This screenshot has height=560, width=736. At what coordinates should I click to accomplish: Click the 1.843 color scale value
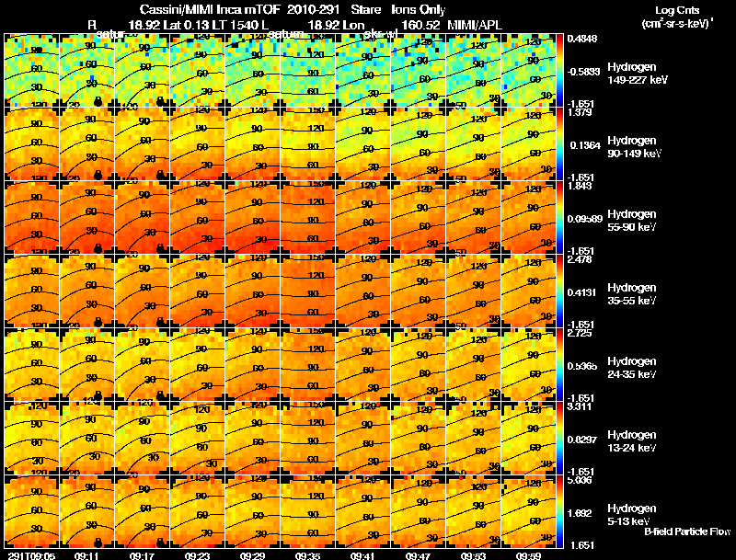coord(580,186)
